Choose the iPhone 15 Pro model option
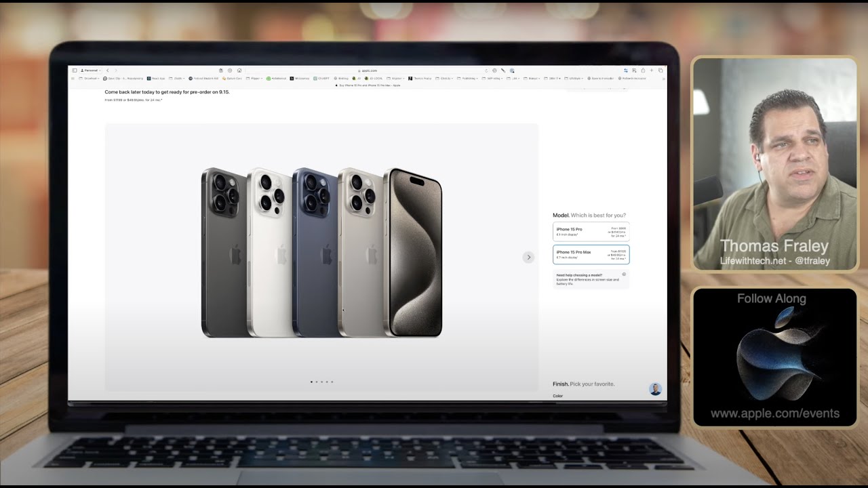This screenshot has height=488, width=868. click(591, 232)
